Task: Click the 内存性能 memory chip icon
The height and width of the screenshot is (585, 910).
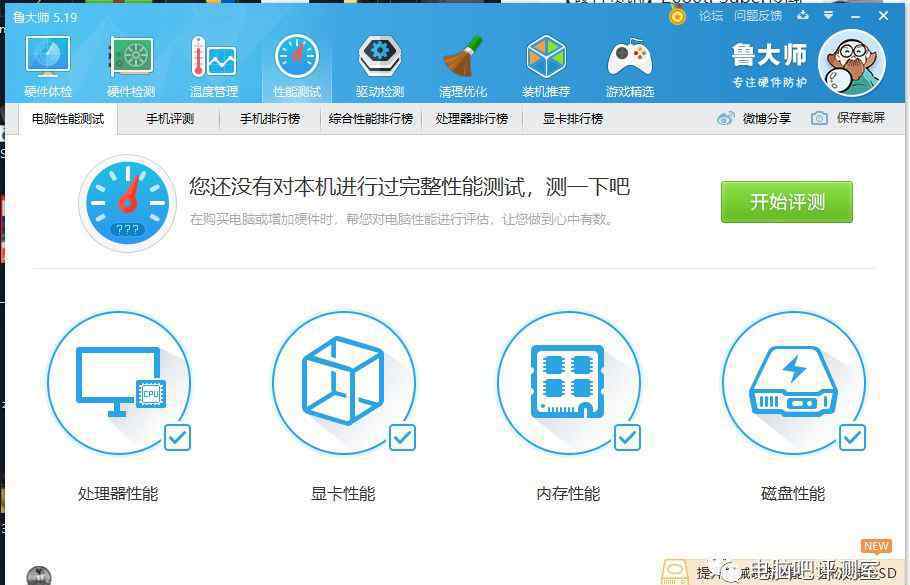Action: (x=569, y=383)
